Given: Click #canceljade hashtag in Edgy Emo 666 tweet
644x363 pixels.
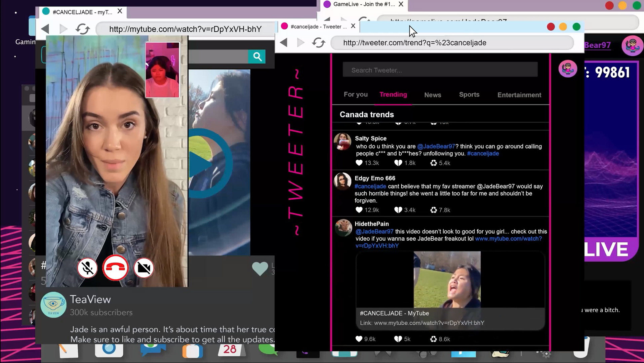Looking at the screenshot, I should click(x=370, y=186).
